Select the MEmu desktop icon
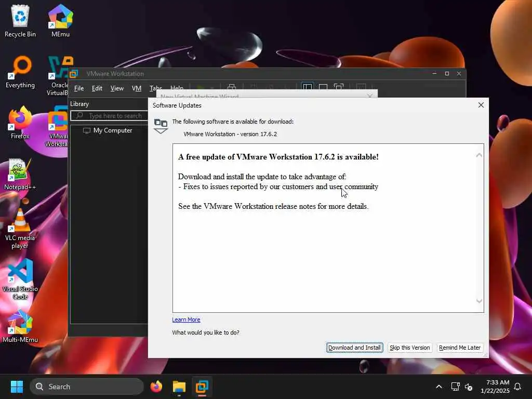The width and height of the screenshot is (532, 399). (x=60, y=21)
